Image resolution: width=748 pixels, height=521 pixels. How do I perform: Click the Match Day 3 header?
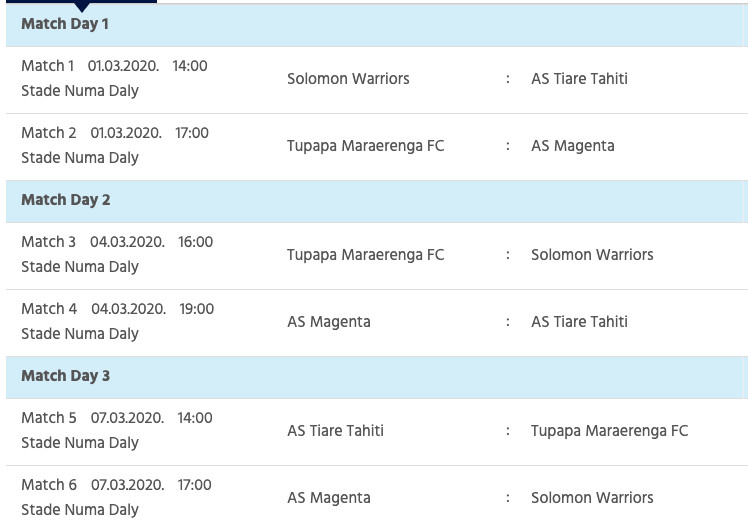point(66,376)
